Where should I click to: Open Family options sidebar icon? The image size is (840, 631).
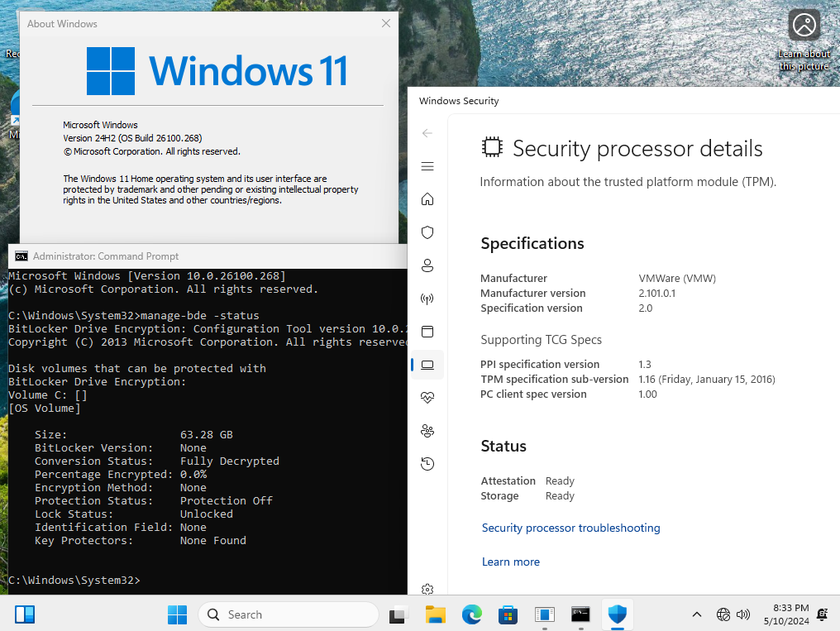[427, 431]
